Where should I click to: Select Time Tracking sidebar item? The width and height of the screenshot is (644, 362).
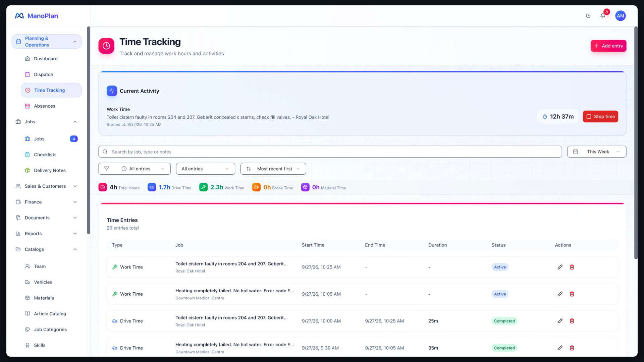(x=51, y=90)
